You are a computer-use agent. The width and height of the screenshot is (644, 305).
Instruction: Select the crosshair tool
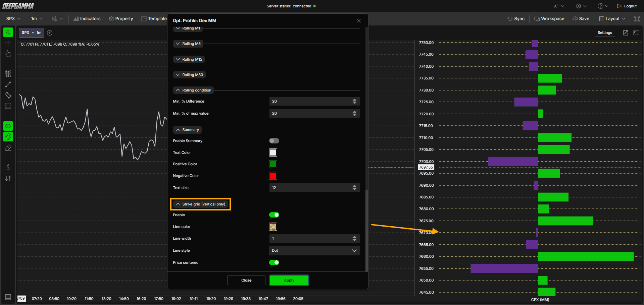8,43
